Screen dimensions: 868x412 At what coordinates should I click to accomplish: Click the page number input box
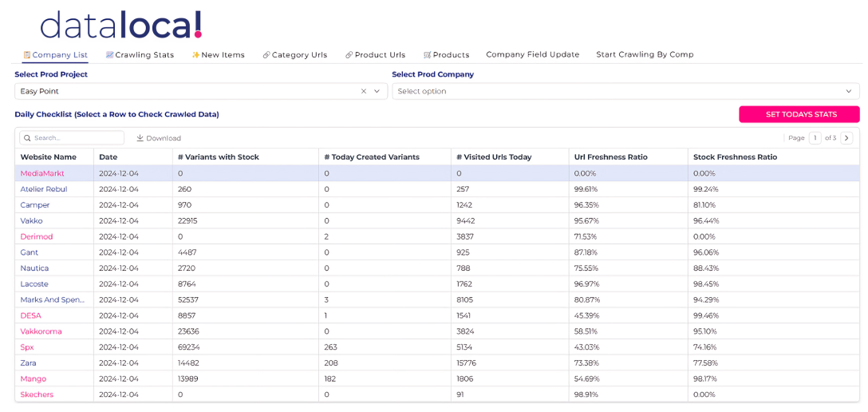click(815, 138)
